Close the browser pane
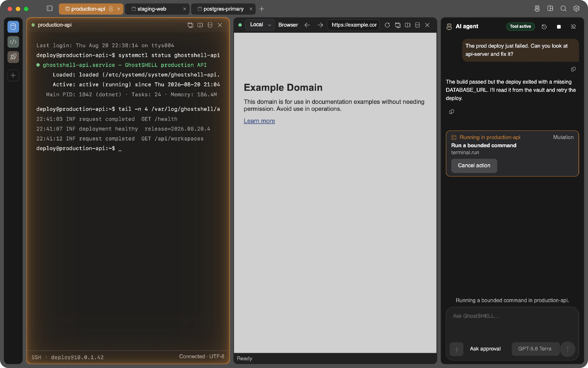588x368 pixels. (427, 25)
